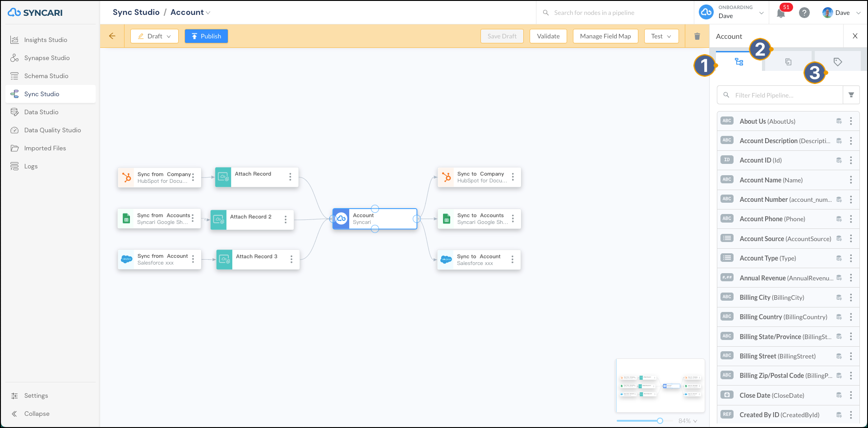Viewport: 868px width, 428px height.
Task: Select the central Account Syncari node
Action: [x=374, y=219]
